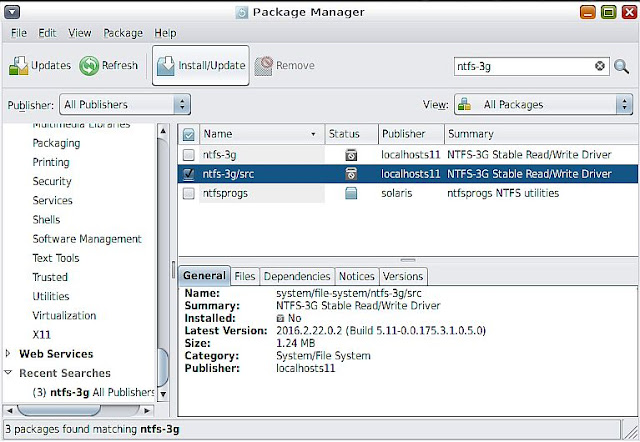Check the ntfs-3g package checkbox

[x=189, y=155]
